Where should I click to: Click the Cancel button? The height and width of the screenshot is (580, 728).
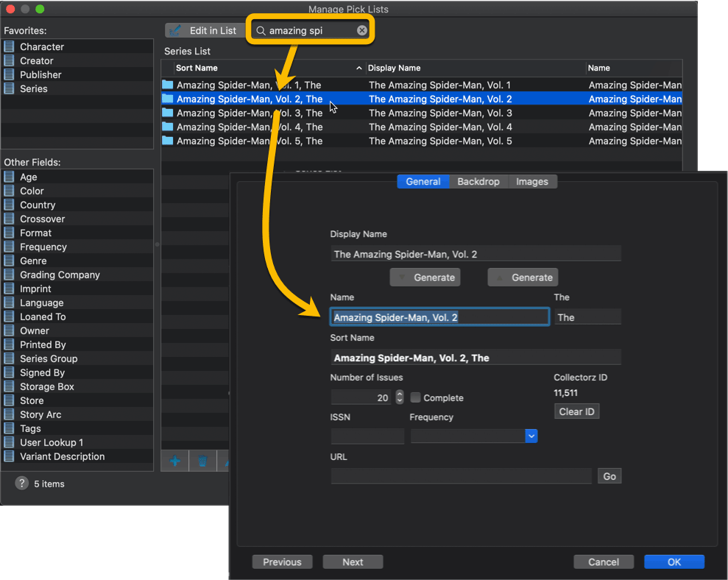[x=604, y=562]
